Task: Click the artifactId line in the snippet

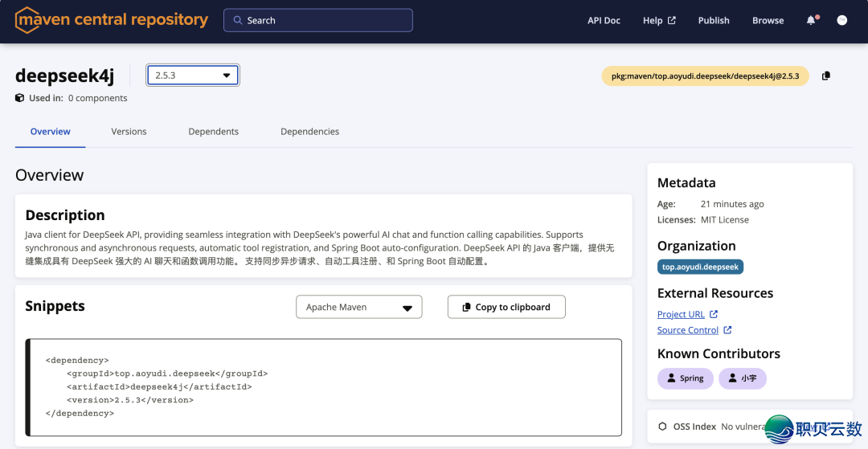Action: [x=159, y=386]
